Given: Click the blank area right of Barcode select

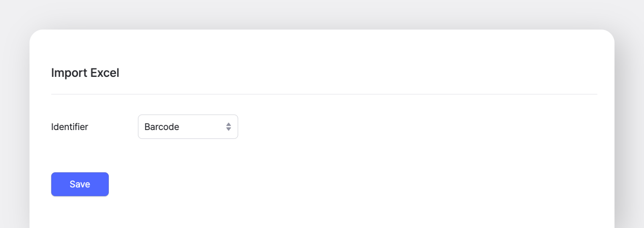Looking at the screenshot, I should pyautogui.click(x=379, y=127).
